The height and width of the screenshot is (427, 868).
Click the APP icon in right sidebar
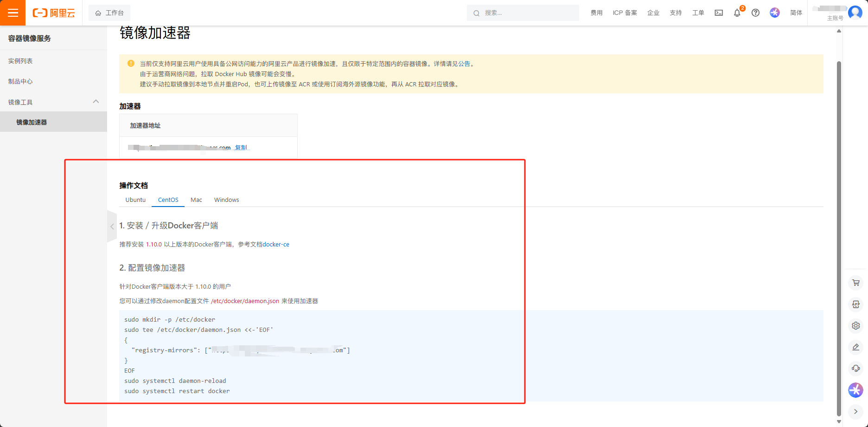(855, 304)
